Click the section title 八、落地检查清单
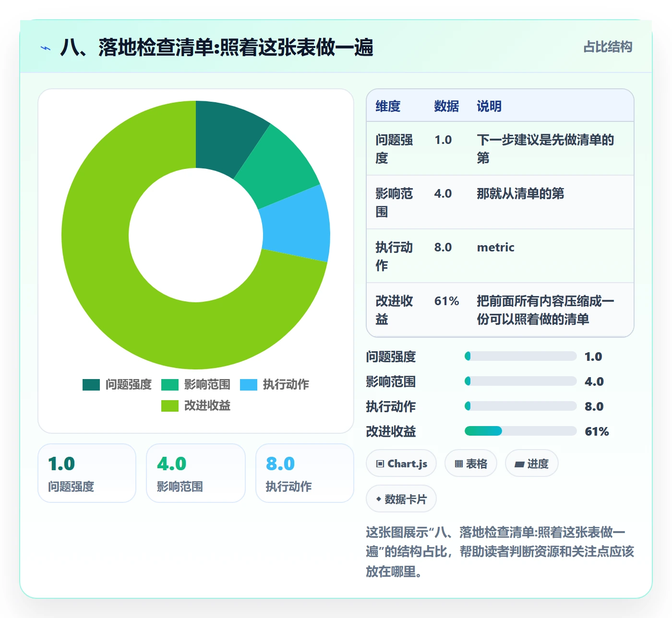 [x=216, y=48]
